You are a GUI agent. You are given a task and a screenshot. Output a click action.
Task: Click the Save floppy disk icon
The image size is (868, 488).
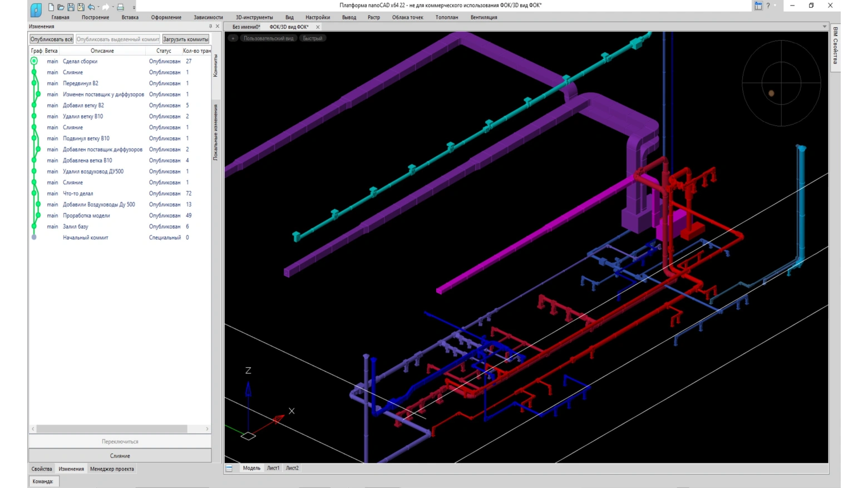coord(71,7)
